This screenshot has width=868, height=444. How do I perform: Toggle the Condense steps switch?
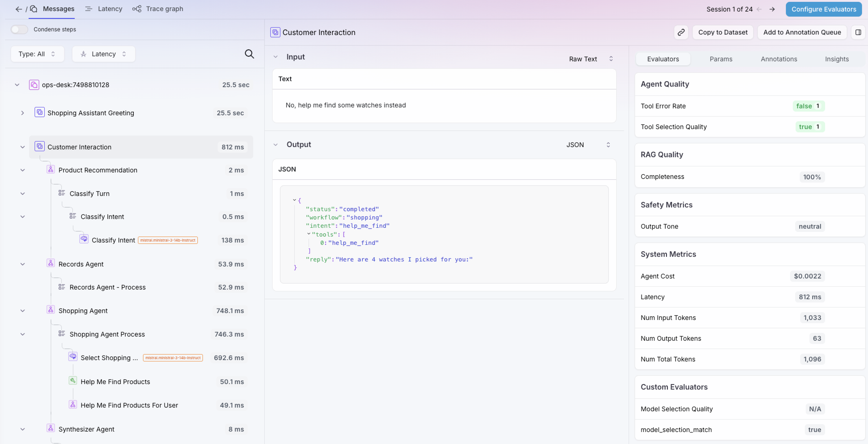[x=19, y=29]
